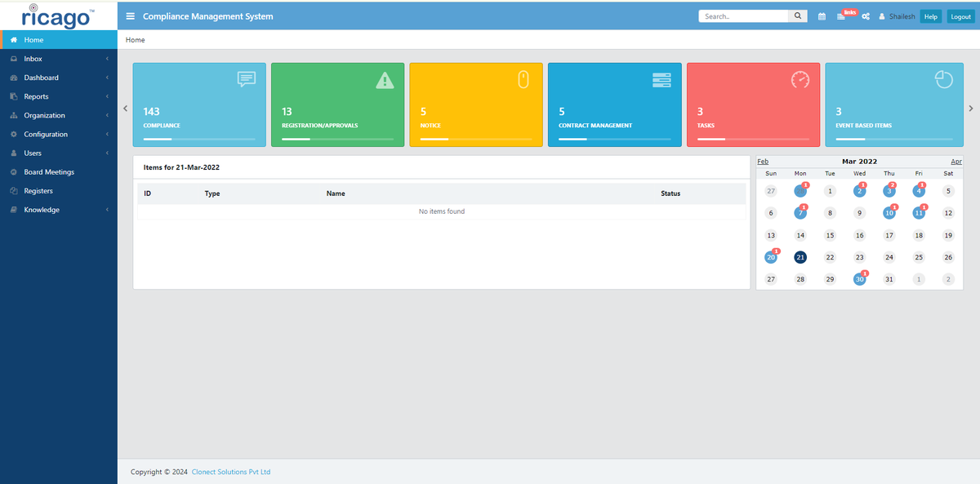Click the Configuration gears icon in sidebar

[15, 134]
